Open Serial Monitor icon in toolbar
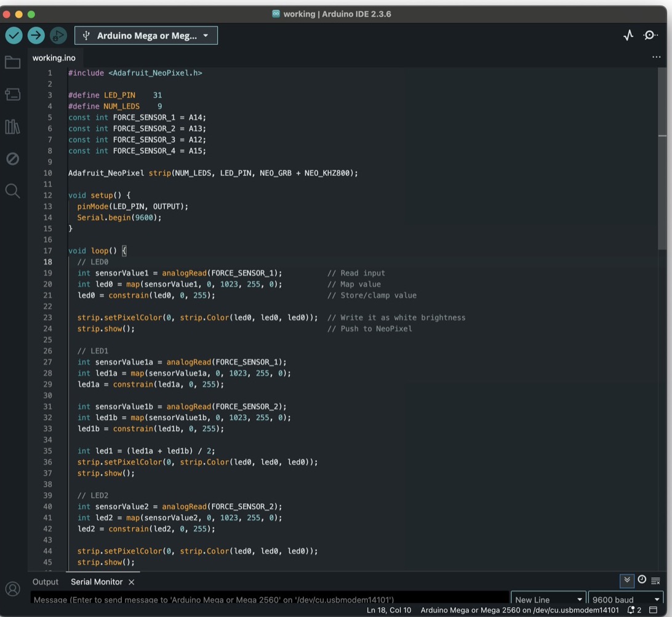 [x=650, y=36]
